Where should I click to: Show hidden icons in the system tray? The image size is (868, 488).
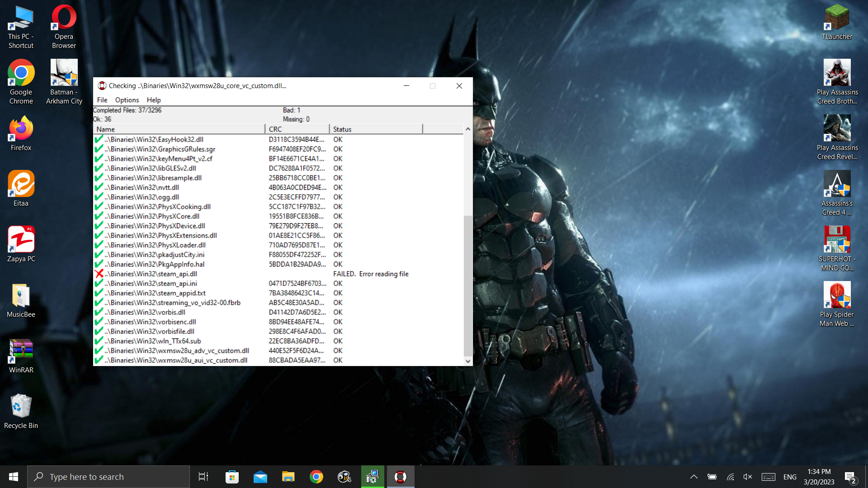coord(693,477)
